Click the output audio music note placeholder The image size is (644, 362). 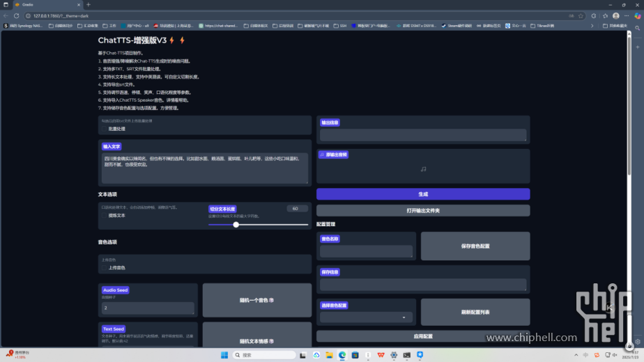click(423, 169)
